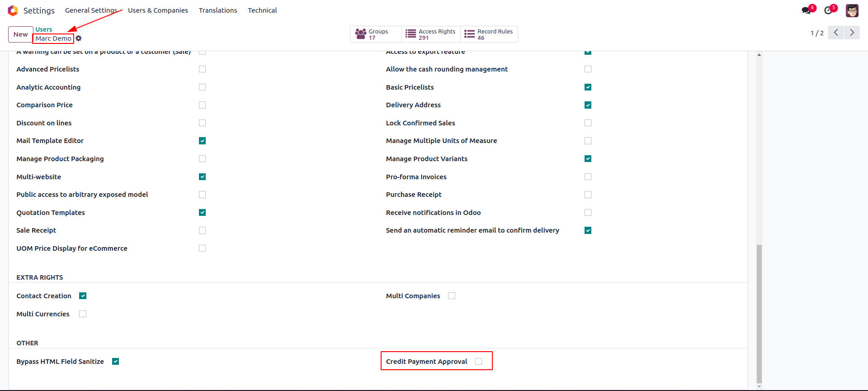Click the gear actions icon beside Marc Demo

pos(79,38)
